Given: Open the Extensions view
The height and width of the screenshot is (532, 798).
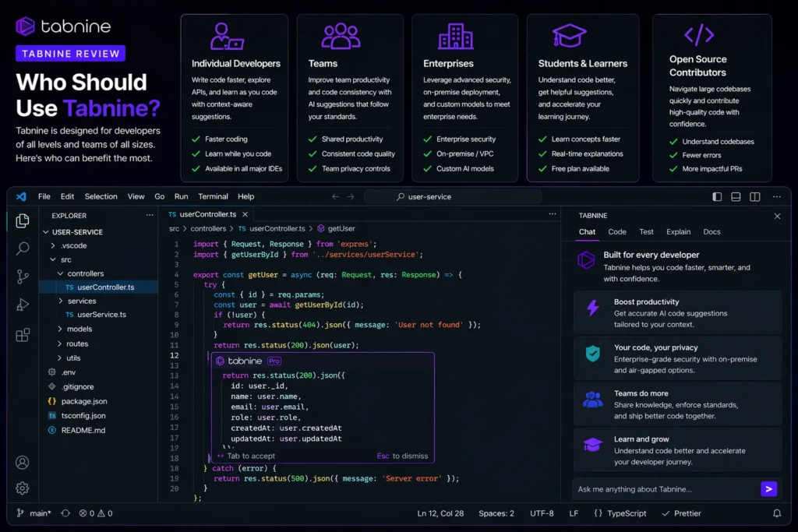Looking at the screenshot, I should pyautogui.click(x=23, y=335).
